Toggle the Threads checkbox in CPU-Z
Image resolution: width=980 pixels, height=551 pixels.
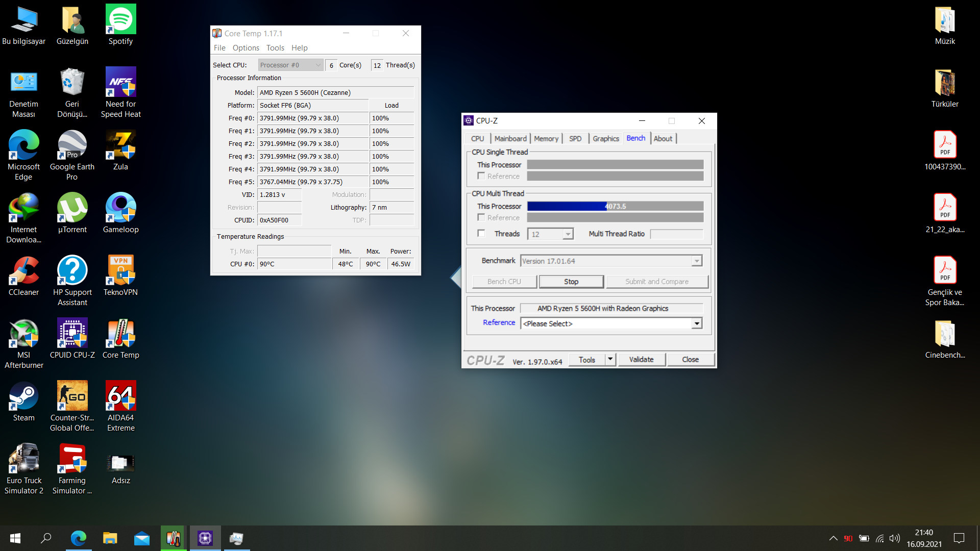(x=481, y=233)
